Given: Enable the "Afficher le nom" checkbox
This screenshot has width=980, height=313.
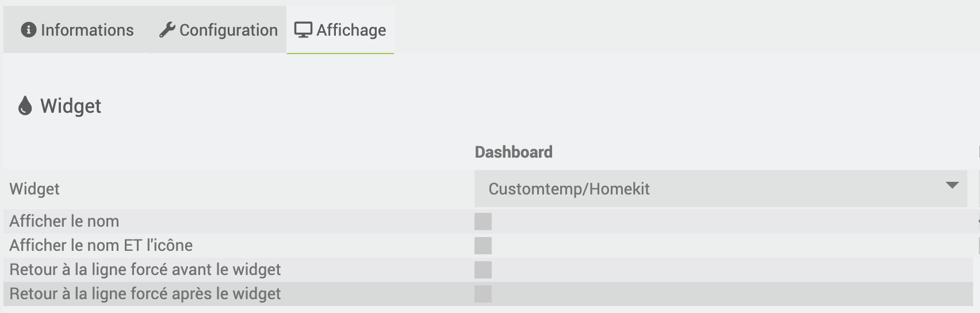Looking at the screenshot, I should click(483, 222).
